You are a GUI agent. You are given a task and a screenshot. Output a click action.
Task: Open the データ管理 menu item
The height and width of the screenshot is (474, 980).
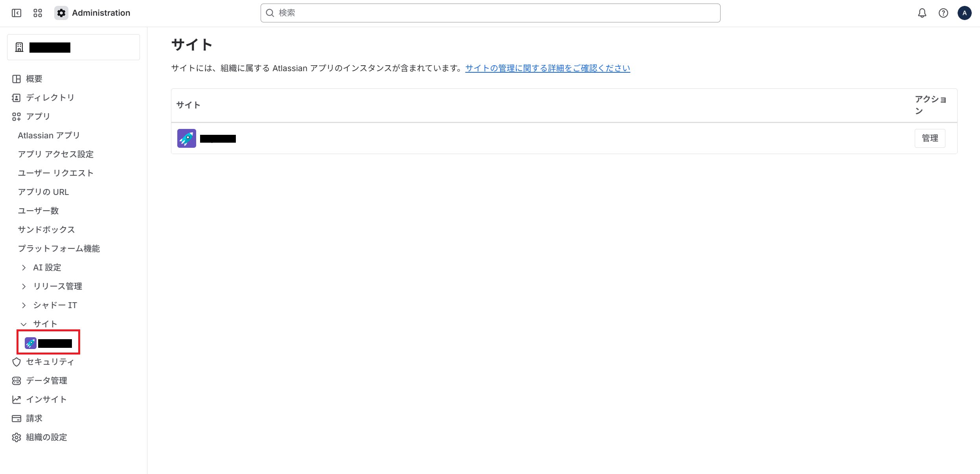pos(46,380)
